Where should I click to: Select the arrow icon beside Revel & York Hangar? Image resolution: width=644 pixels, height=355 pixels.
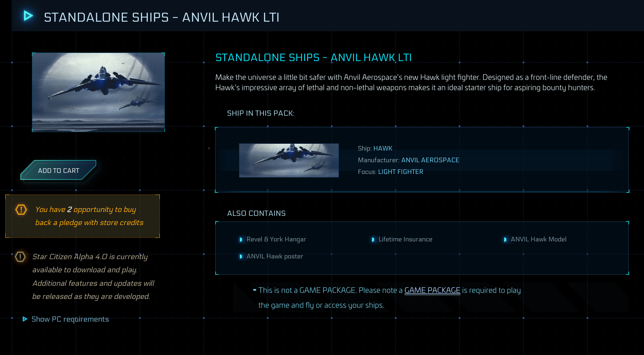coord(241,239)
